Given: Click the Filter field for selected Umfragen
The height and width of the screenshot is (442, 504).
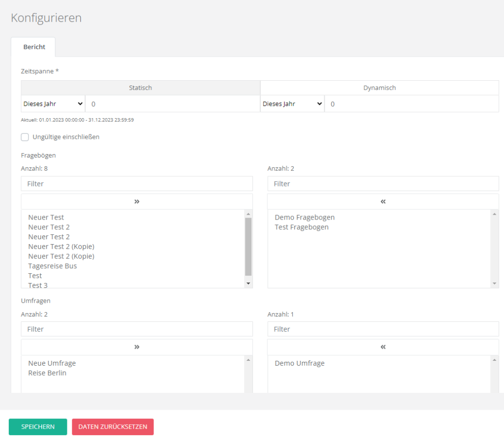Looking at the screenshot, I should pyautogui.click(x=383, y=329).
